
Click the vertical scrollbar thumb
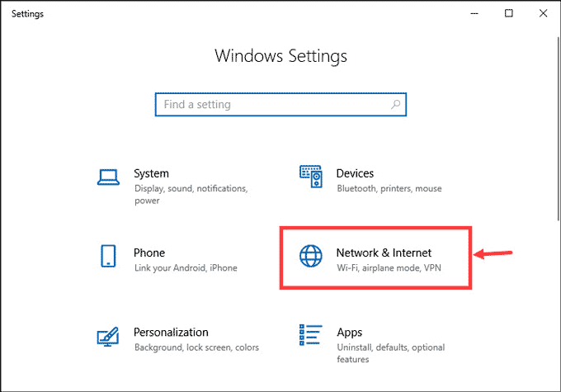(x=559, y=129)
